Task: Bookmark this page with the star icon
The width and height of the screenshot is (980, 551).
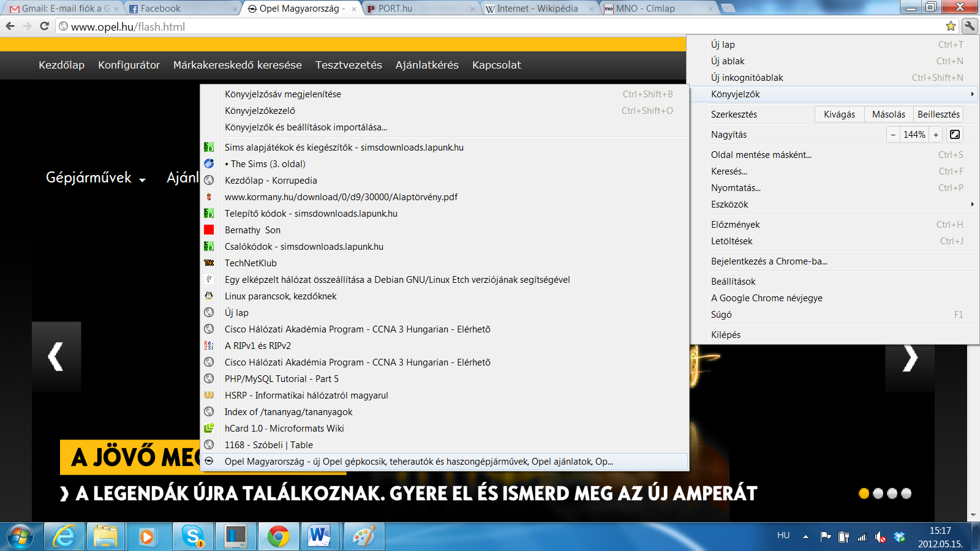Action: coord(951,26)
